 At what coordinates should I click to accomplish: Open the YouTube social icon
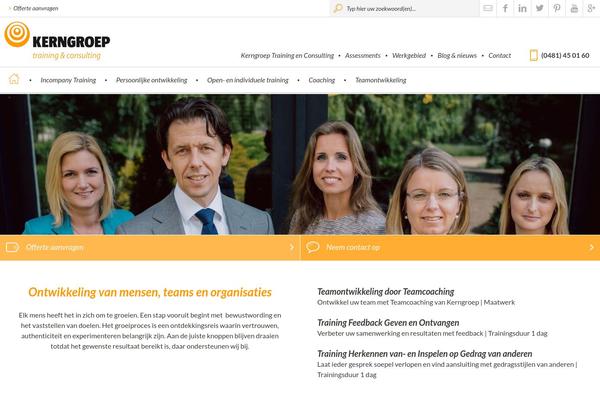click(x=574, y=8)
